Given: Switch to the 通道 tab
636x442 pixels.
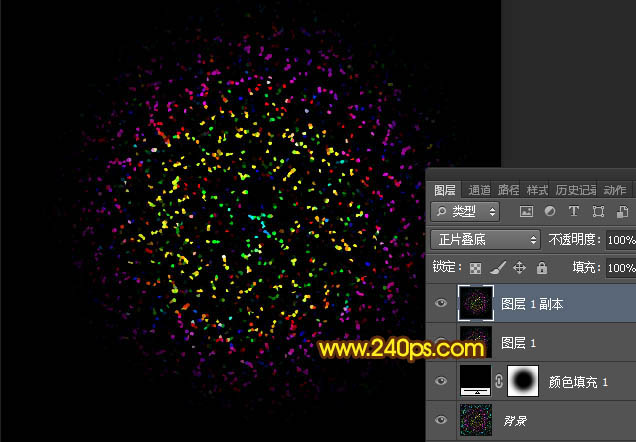Looking at the screenshot, I should tap(479, 190).
